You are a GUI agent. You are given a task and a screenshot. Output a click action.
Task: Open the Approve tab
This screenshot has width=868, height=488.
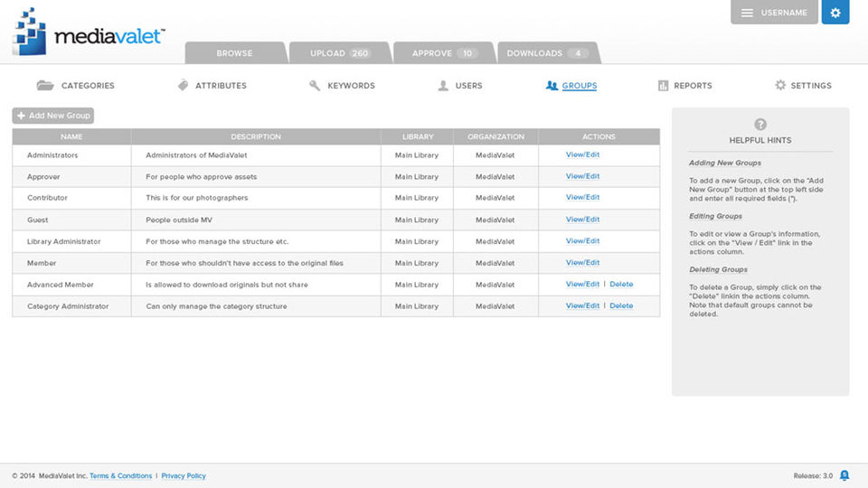click(443, 53)
